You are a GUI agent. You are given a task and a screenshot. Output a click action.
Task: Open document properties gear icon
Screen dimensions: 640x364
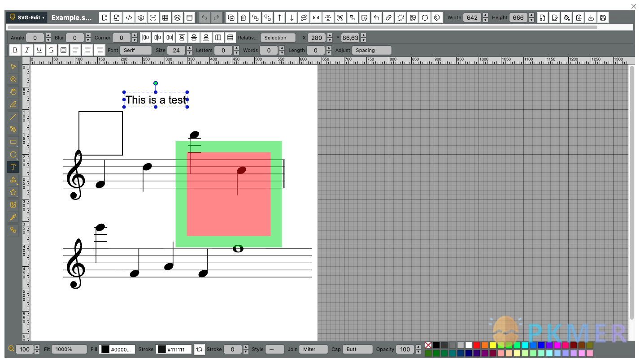click(141, 18)
